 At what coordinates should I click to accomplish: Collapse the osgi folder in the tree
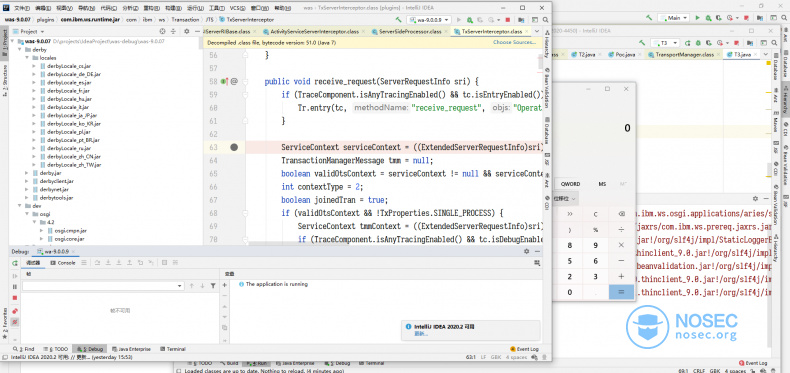[x=27, y=214]
